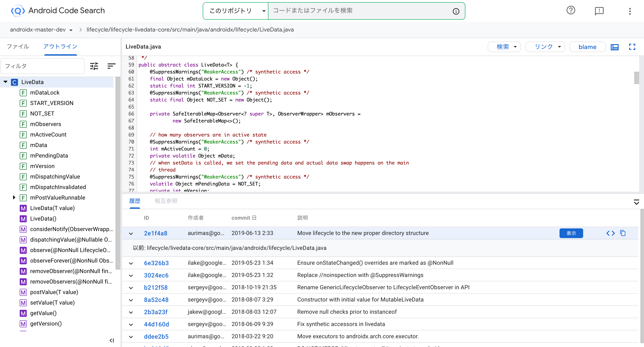Click field icon next to START_VERSION

[23, 103]
